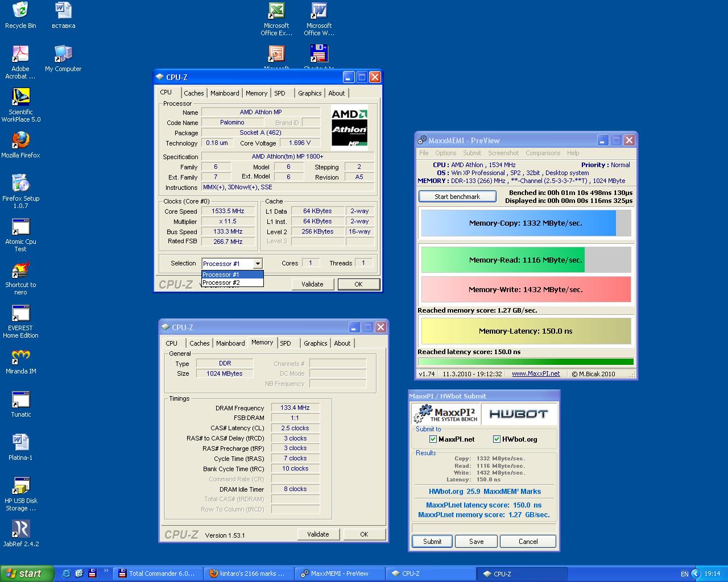Click Core Speed value 1533.5 MHz
Image resolution: width=728 pixels, height=582 pixels.
(228, 211)
